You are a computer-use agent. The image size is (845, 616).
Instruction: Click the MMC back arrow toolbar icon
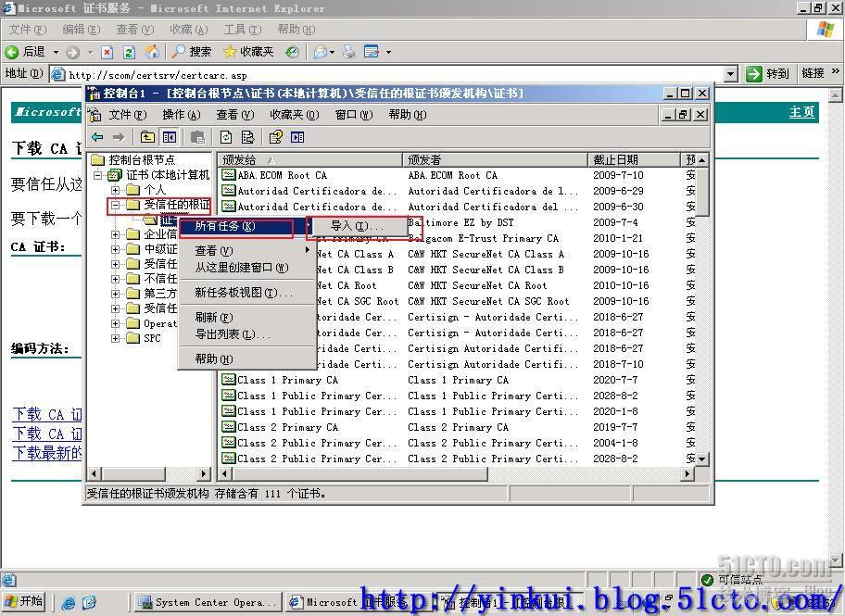pos(97,137)
